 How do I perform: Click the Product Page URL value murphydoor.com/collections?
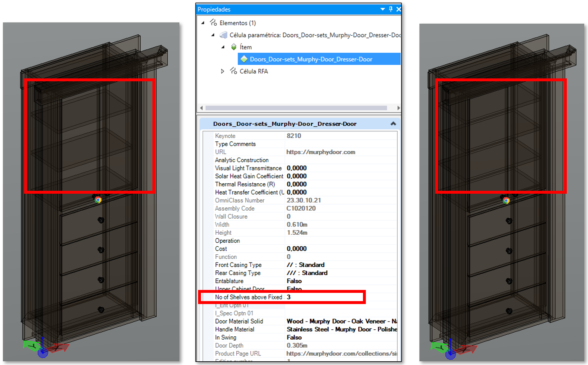click(x=342, y=354)
